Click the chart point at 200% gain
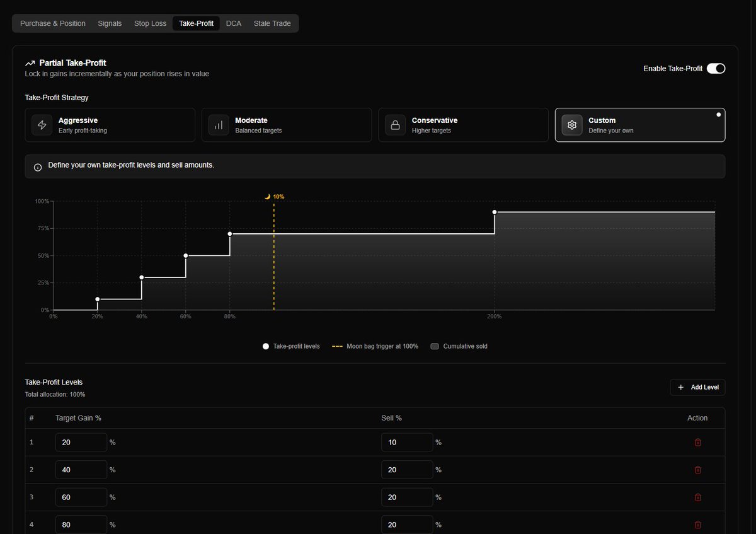The width and height of the screenshot is (756, 534). (495, 212)
